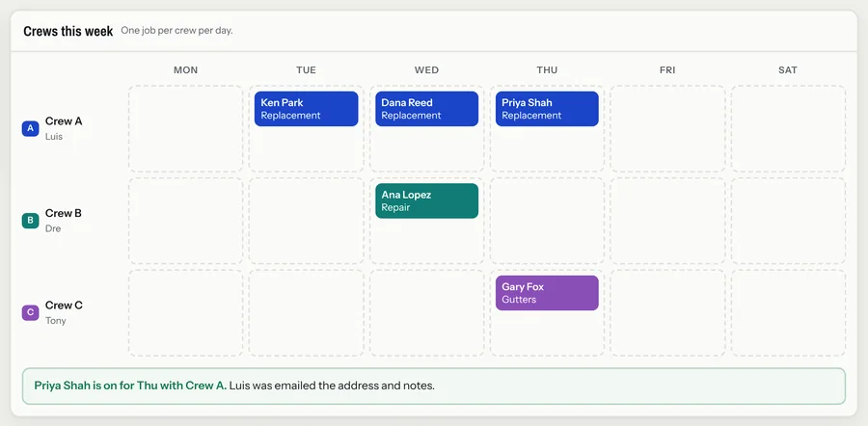Select the Crew B row label
This screenshot has height=426, width=868.
point(64,213)
